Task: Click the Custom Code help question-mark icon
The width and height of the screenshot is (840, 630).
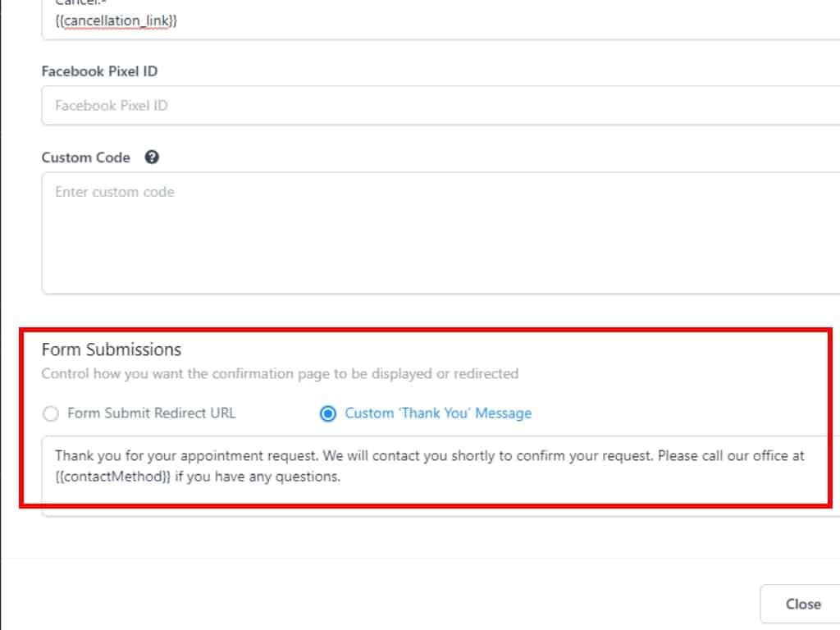Action: [152, 157]
